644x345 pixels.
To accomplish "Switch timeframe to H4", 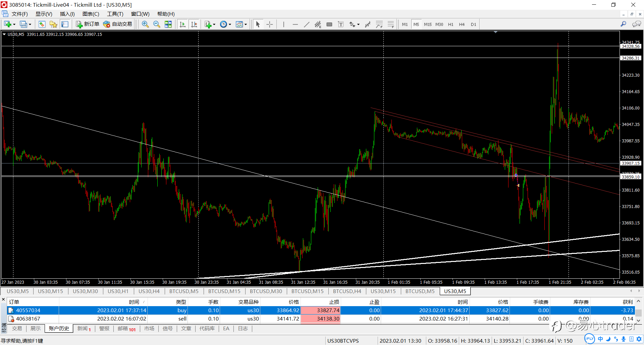I will click(x=462, y=24).
